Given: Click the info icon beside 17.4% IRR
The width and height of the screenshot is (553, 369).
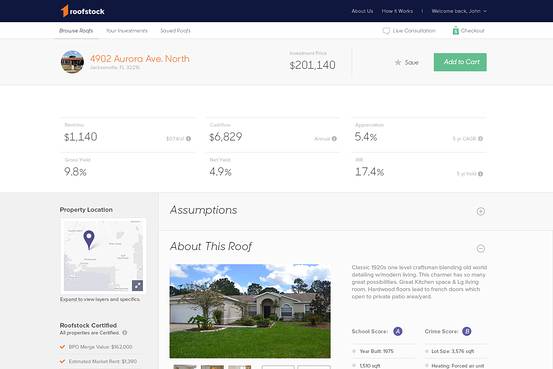Looking at the screenshot, I should coord(480,174).
